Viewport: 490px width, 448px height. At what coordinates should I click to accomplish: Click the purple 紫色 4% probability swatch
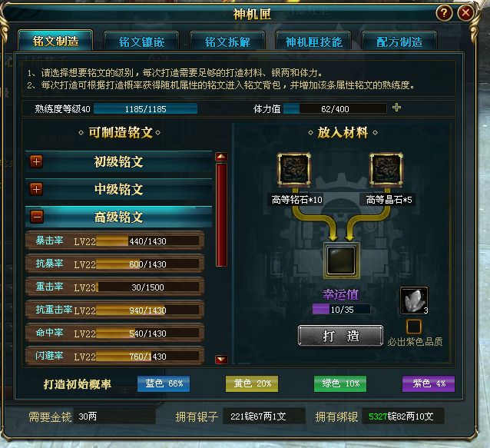(x=429, y=383)
